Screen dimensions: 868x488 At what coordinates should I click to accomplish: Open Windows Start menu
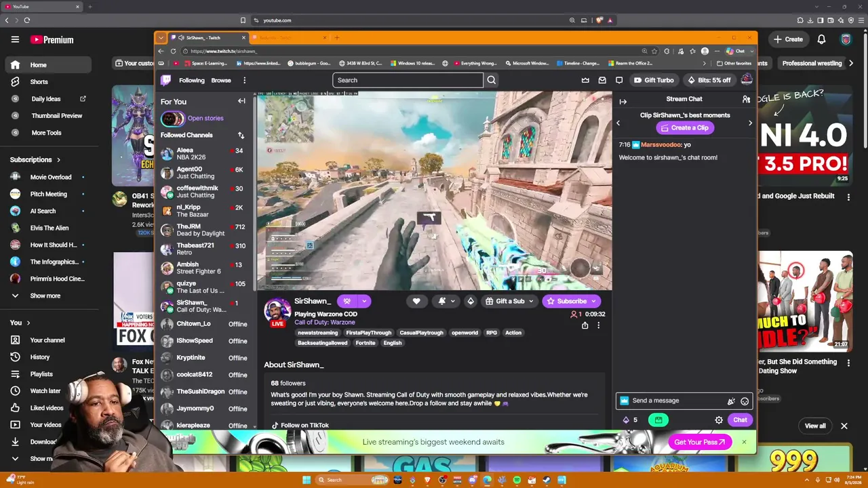pyautogui.click(x=307, y=480)
